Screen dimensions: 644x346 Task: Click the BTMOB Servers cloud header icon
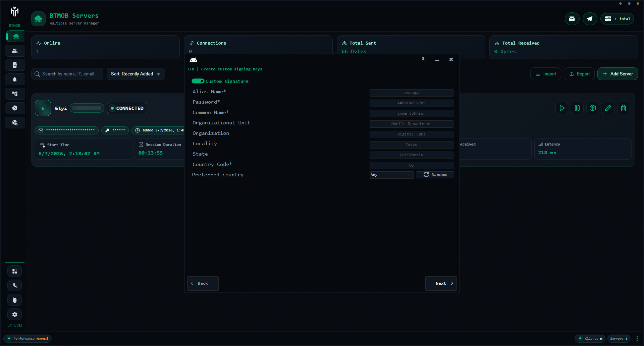click(38, 19)
